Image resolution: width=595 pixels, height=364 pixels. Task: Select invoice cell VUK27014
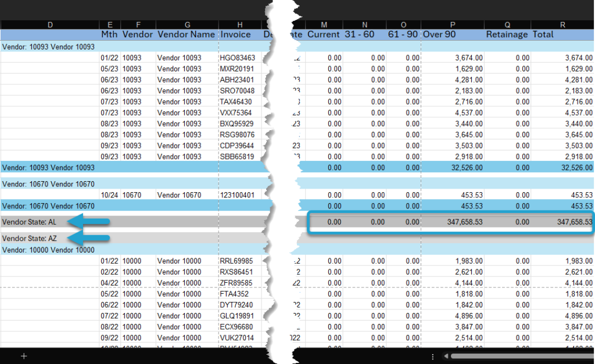(x=240, y=338)
